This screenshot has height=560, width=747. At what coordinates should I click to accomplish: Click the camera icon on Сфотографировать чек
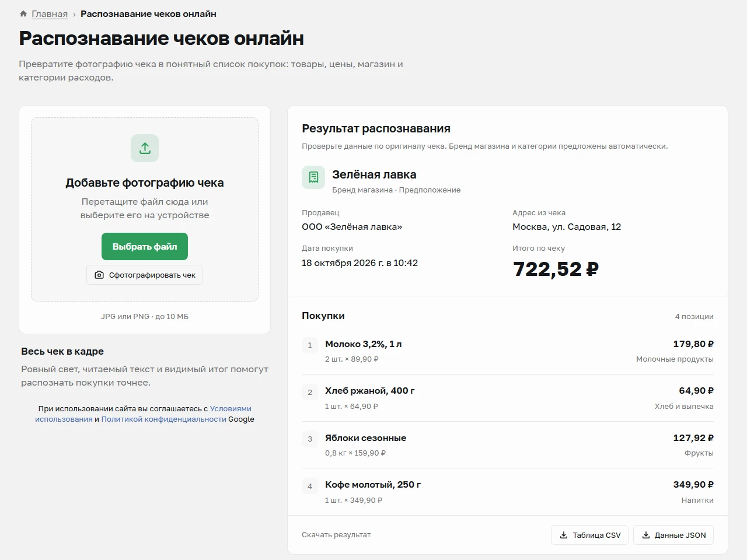tap(99, 275)
